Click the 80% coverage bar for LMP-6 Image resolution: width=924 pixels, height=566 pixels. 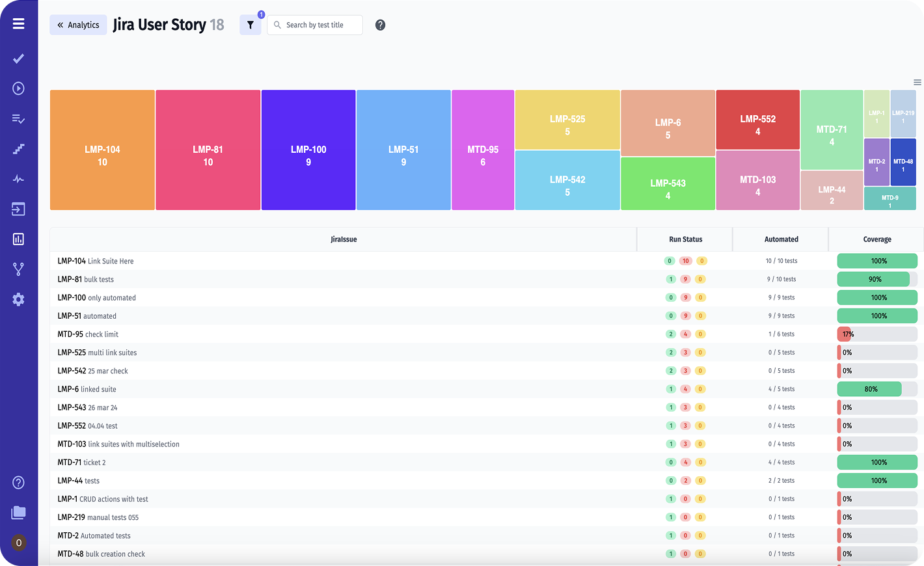(870, 389)
